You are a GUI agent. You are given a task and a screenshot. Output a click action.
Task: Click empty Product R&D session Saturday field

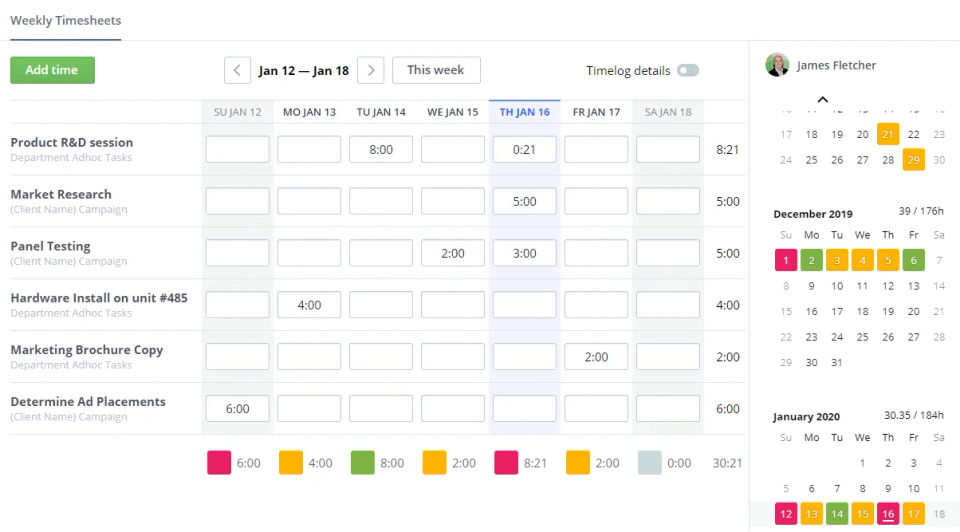pos(668,149)
